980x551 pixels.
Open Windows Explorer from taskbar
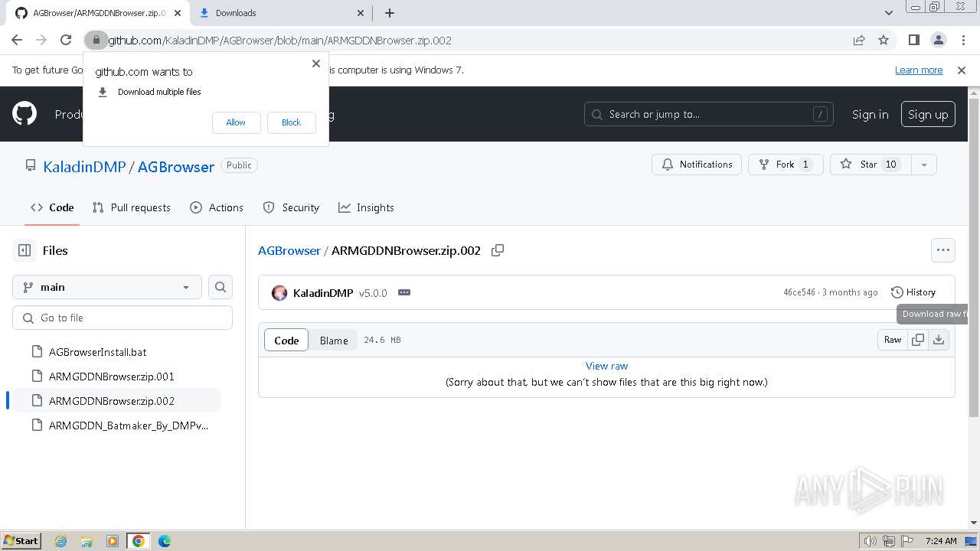point(87,541)
